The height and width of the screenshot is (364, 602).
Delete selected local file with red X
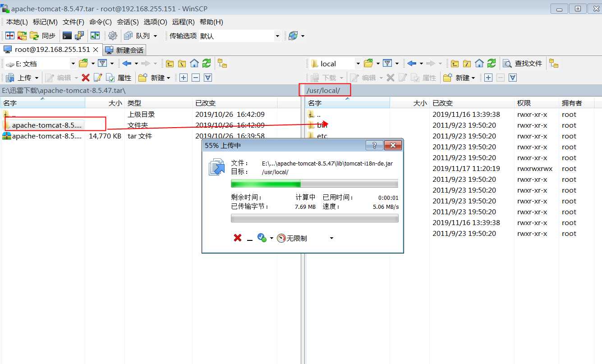[86, 78]
